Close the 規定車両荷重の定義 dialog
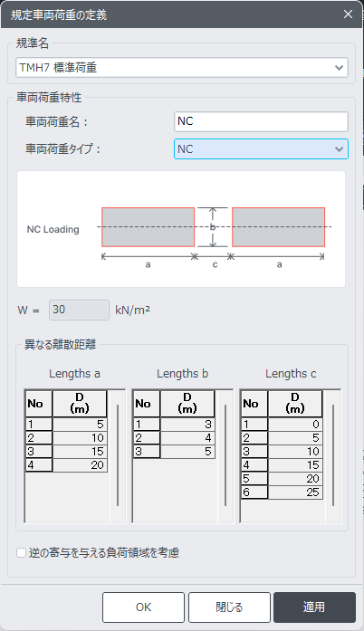 click(x=348, y=14)
